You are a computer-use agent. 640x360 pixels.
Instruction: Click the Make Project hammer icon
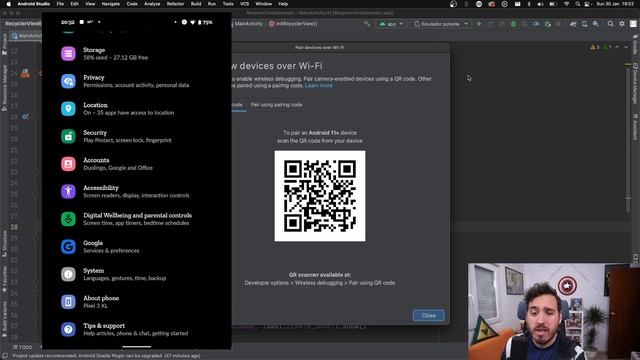coord(367,24)
